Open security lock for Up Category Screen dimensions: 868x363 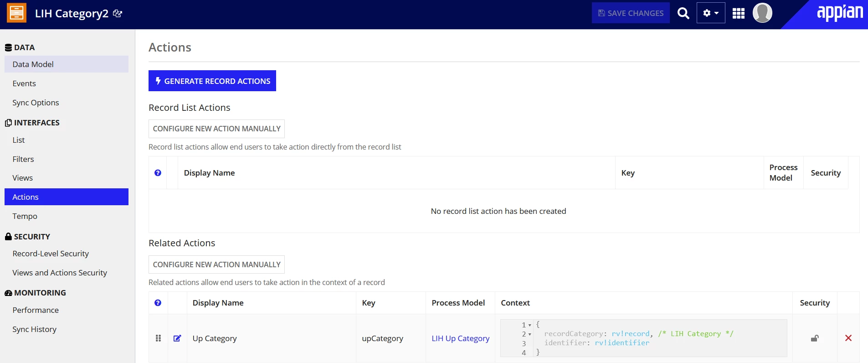pyautogui.click(x=815, y=338)
